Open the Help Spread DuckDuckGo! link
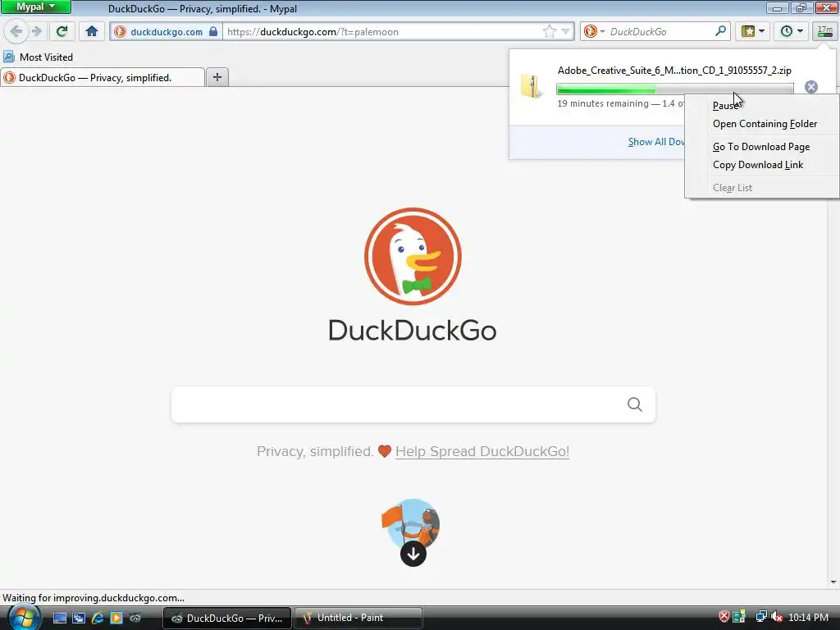The width and height of the screenshot is (840, 630). click(x=482, y=452)
